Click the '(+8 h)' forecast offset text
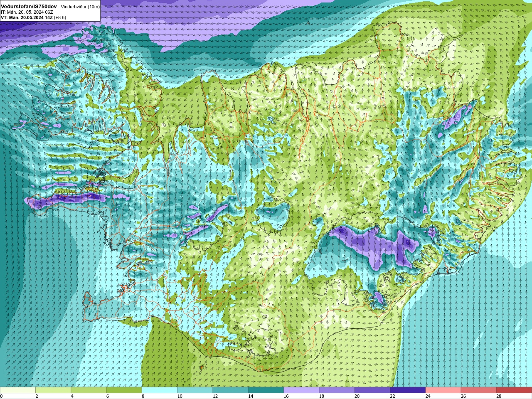This screenshot has height=399, width=532. (60, 17)
